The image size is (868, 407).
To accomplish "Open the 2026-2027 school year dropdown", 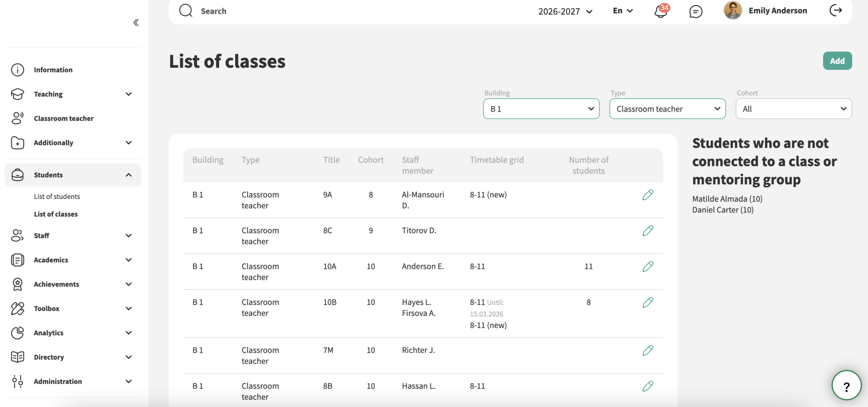I will [565, 11].
